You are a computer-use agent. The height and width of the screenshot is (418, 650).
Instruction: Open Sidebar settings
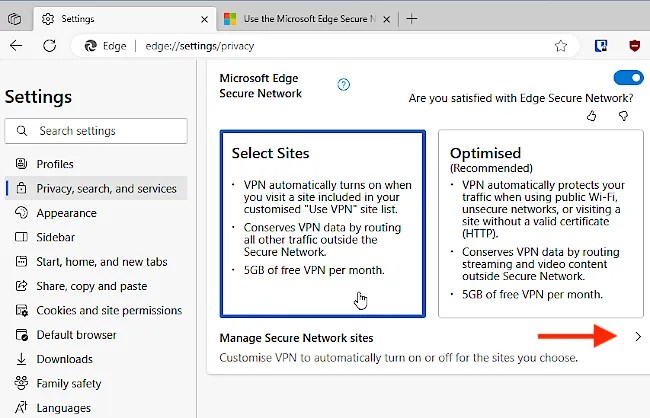click(96, 237)
